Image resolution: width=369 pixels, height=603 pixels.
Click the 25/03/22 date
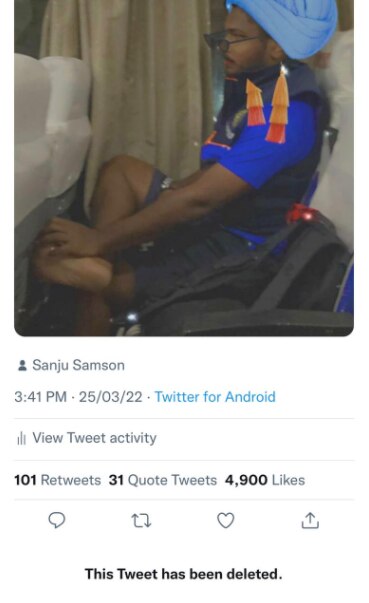click(111, 397)
